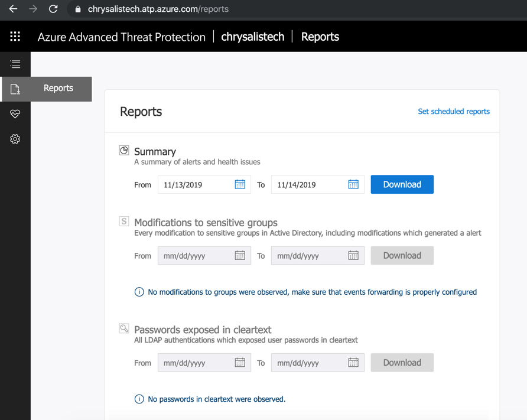
Task: Click the timeline list icon in sidebar
Action: 15,64
